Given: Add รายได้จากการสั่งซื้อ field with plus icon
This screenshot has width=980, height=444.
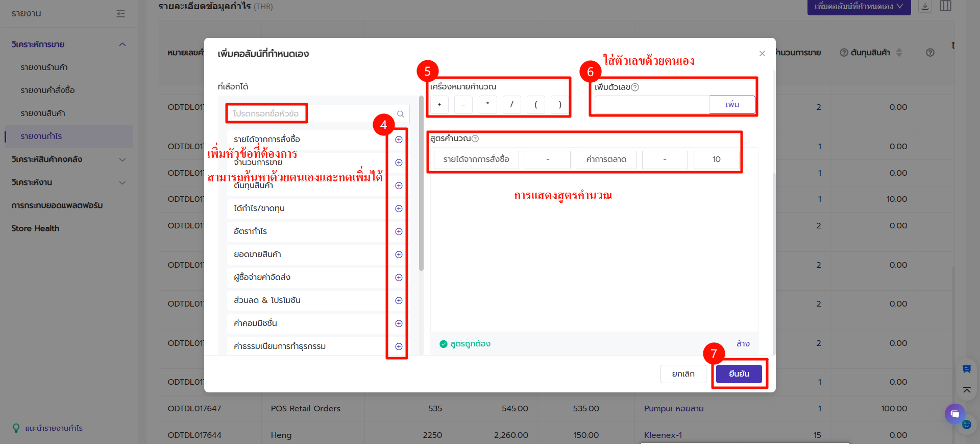Looking at the screenshot, I should click(399, 139).
